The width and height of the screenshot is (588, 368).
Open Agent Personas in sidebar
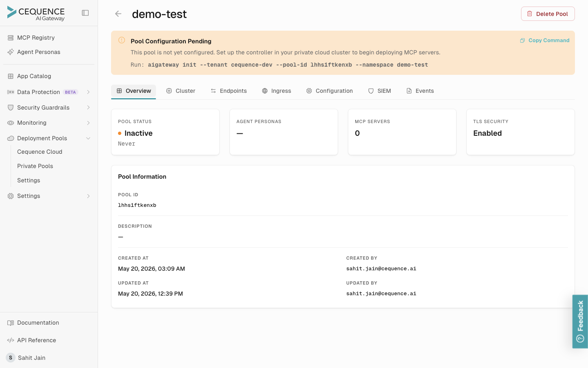tap(39, 52)
